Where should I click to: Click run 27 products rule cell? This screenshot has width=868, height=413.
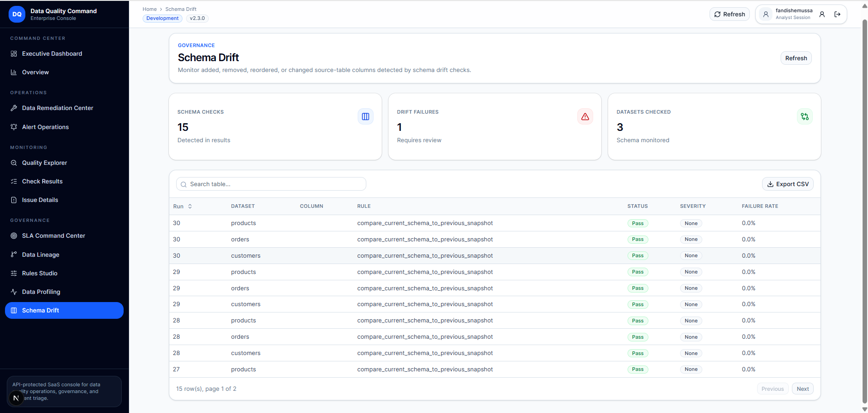(425, 369)
